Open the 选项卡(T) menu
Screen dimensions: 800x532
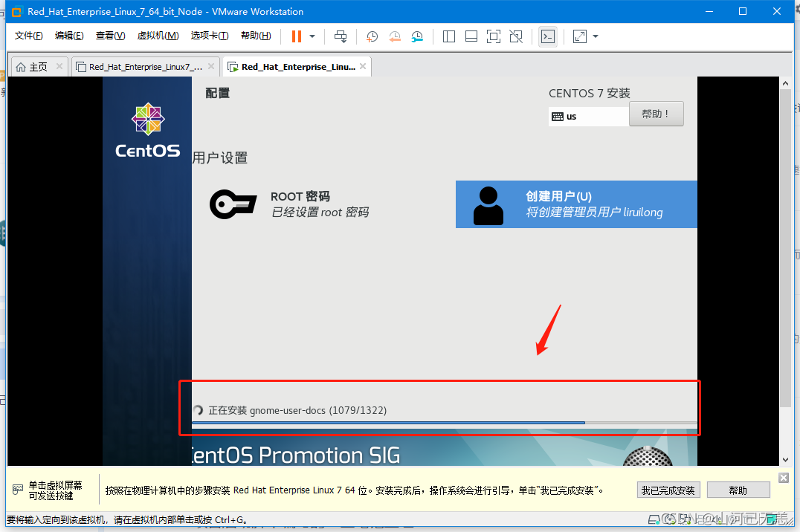tap(210, 36)
